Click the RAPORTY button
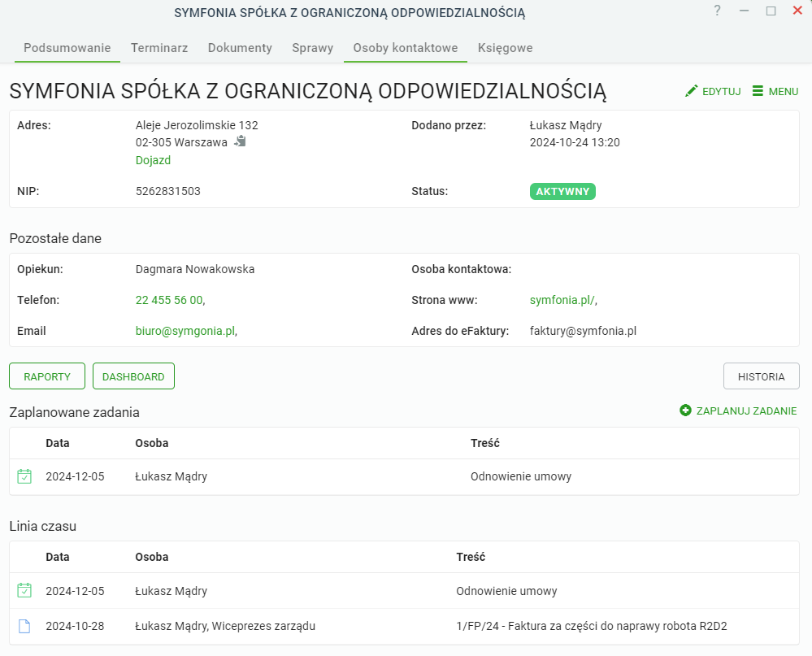The width and height of the screenshot is (812, 656). click(47, 376)
